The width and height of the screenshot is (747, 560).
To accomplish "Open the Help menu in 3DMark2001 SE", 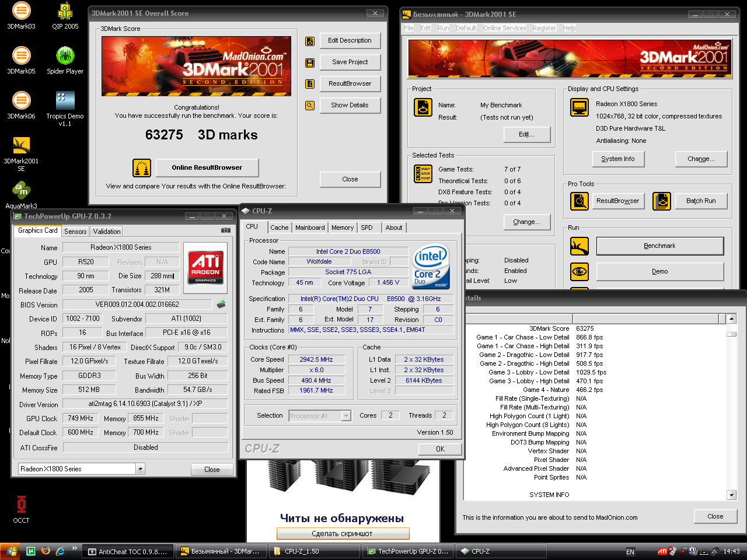I will [569, 28].
